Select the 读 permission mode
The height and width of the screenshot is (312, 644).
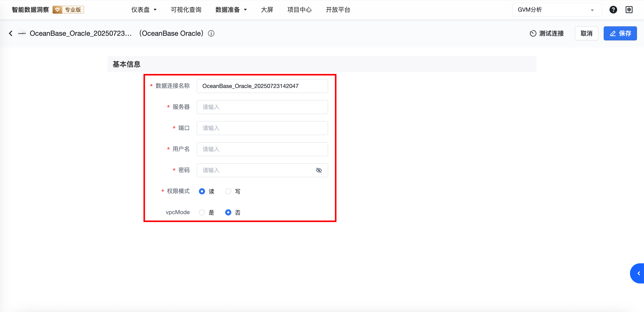coord(202,191)
